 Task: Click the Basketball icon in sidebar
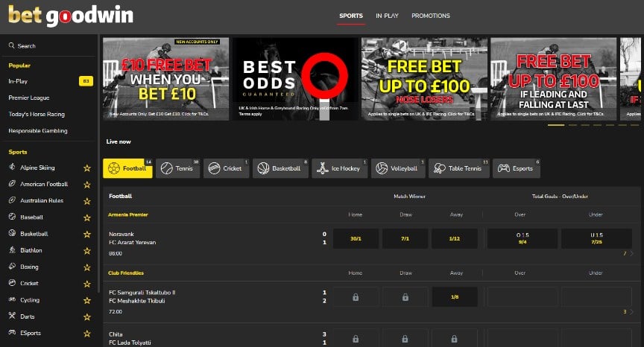pyautogui.click(x=13, y=233)
